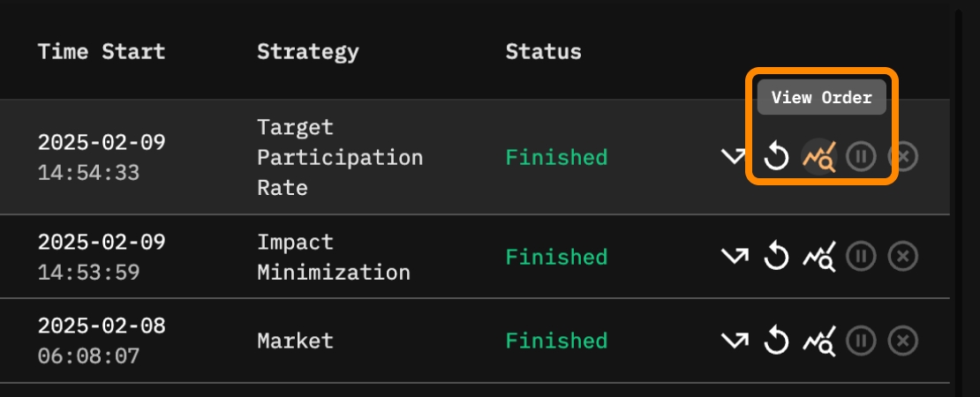Viewport: 980px width, 397px height.
Task: View the Market strategy order chart
Action: click(x=818, y=341)
